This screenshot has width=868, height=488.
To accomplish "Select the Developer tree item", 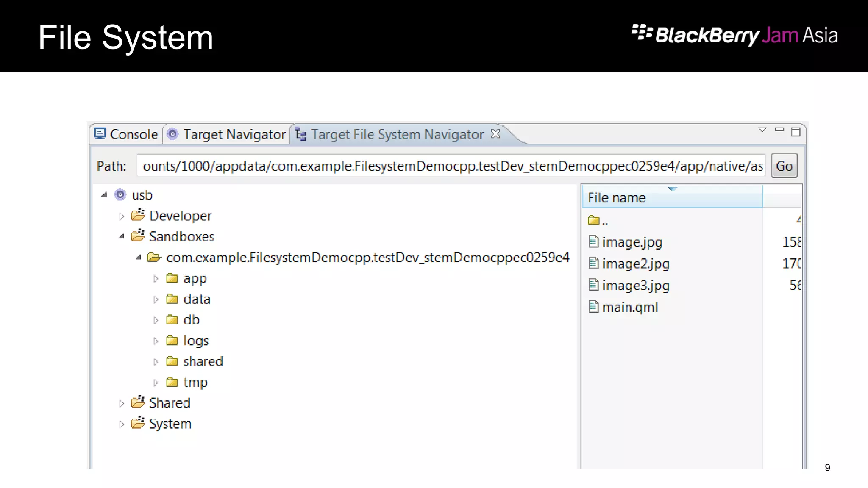I will tap(180, 216).
